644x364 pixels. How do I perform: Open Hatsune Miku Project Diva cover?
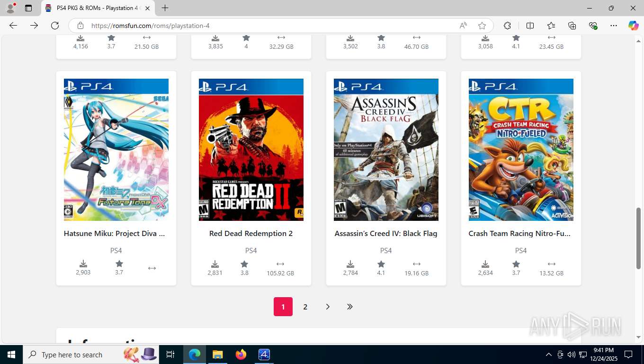[x=116, y=150]
